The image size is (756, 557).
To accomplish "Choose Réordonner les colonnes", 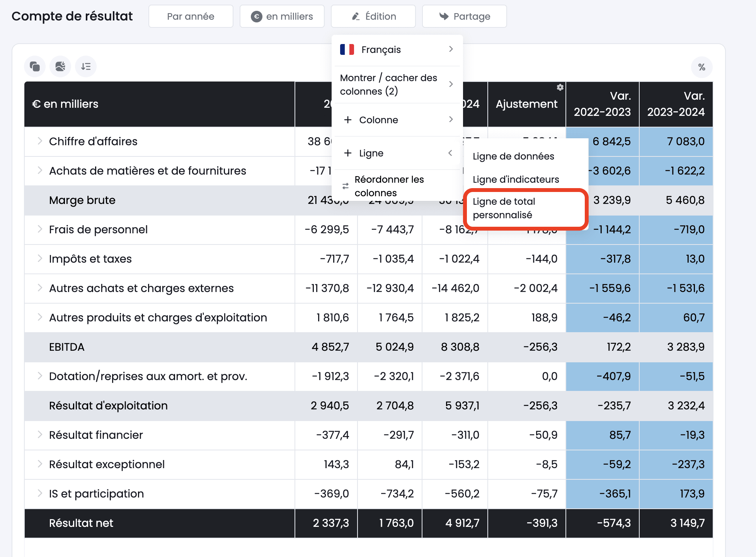I will [x=397, y=186].
